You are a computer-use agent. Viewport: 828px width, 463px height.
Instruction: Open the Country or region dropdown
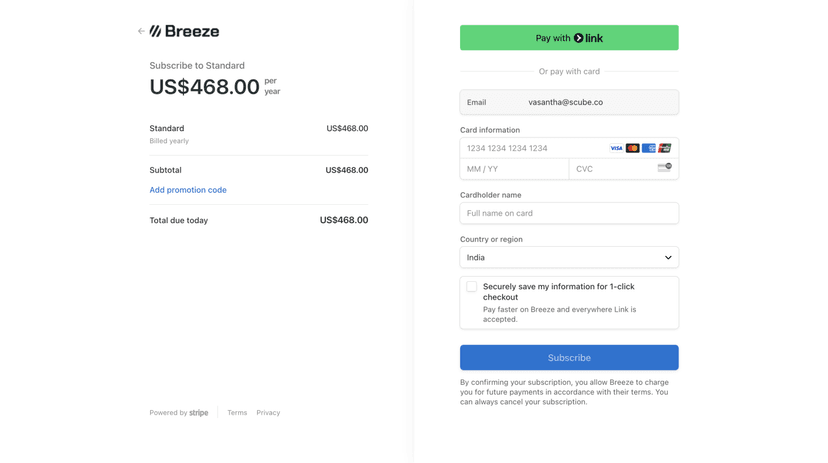(569, 258)
